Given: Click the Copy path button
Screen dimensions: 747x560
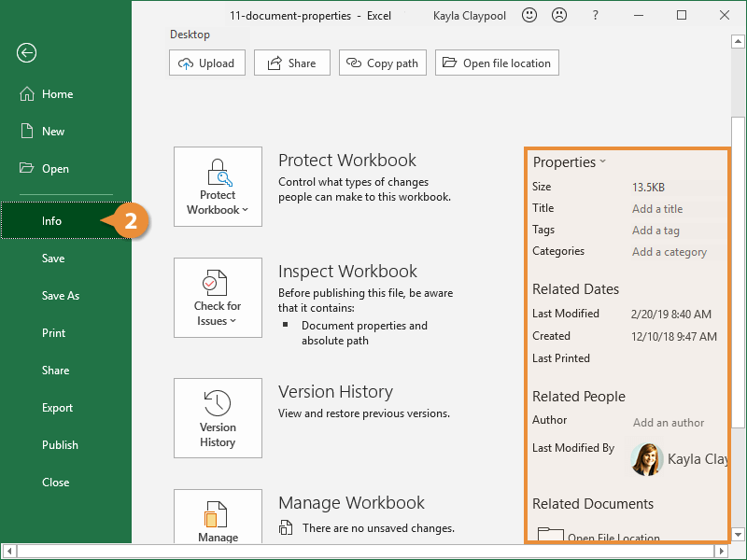Looking at the screenshot, I should [383, 63].
